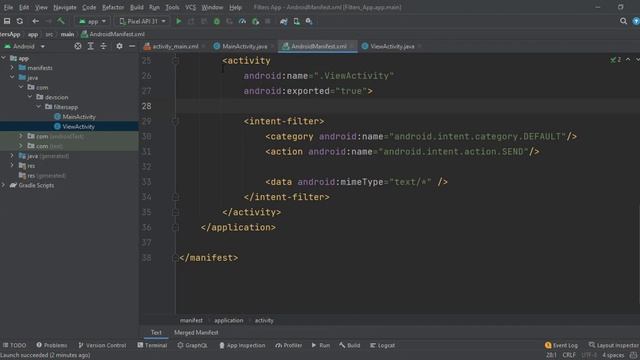Expand the manifests folder
Image resolution: width=640 pixels, height=360 pixels.
click(x=12, y=68)
